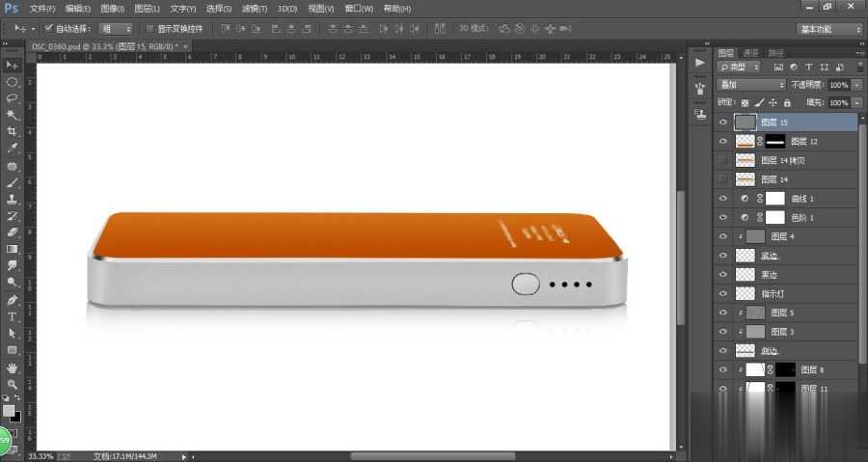Open the auto-select 组 dropdown
This screenshot has height=462, width=868.
(x=116, y=29)
